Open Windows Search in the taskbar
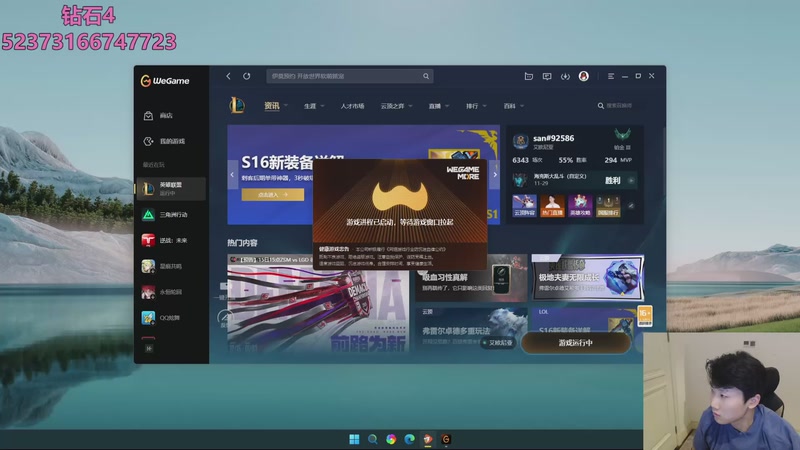This screenshot has width=800, height=450. [372, 439]
